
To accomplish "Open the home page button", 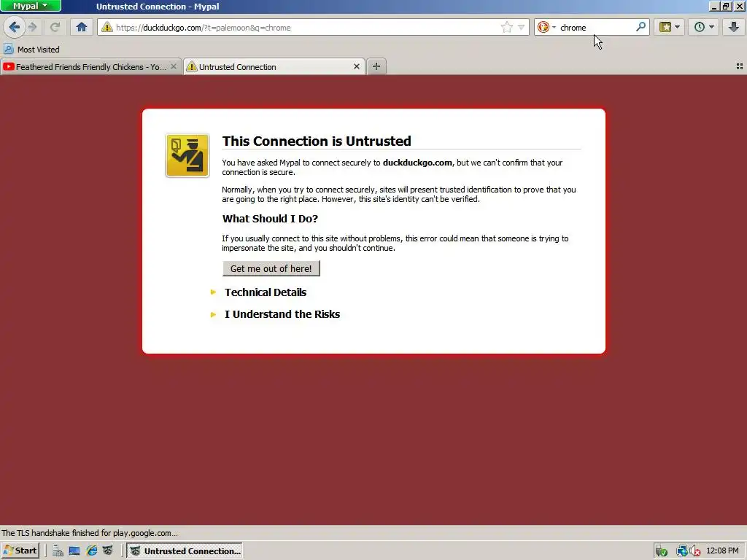I will point(82,27).
